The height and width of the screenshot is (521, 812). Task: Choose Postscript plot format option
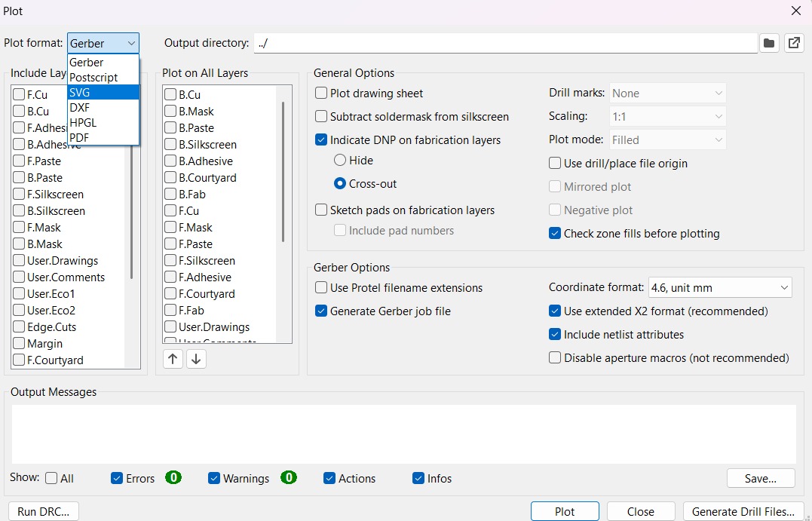pyautogui.click(x=103, y=77)
